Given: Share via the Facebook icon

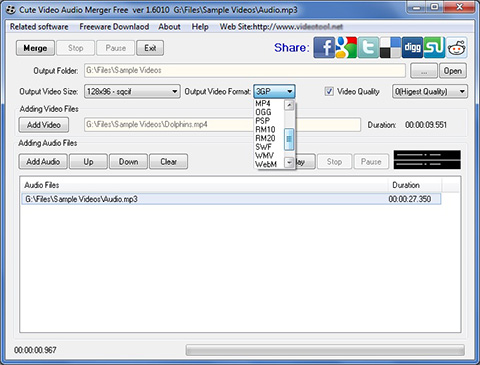Looking at the screenshot, I should pyautogui.click(x=324, y=48).
